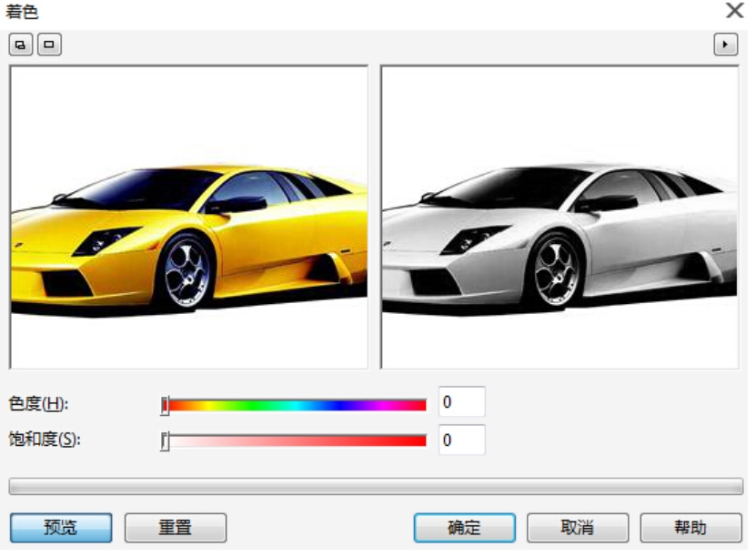This screenshot has width=756, height=557.
Task: Click the 重置 reset button
Action: point(176,528)
